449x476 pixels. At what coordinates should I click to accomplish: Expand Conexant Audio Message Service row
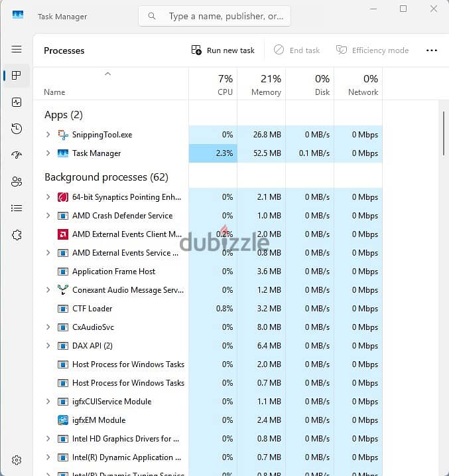click(x=48, y=290)
